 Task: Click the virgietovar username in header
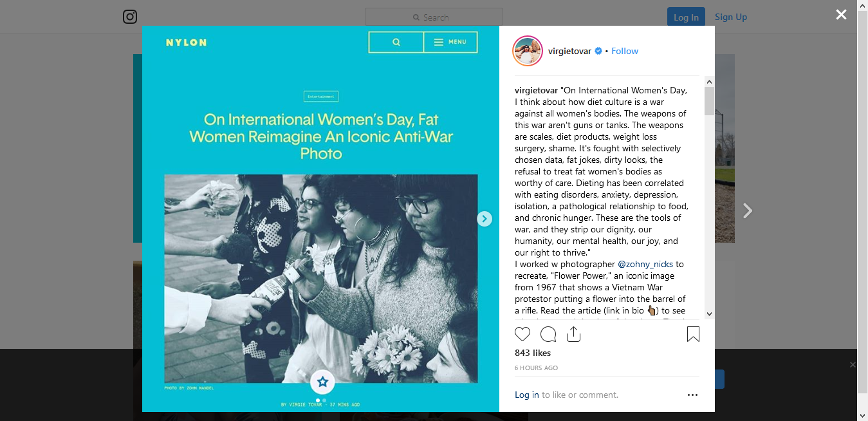click(x=569, y=51)
